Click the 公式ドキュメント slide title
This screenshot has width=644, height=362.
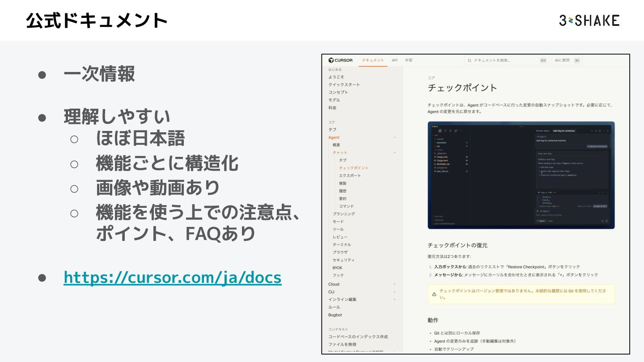coord(97,21)
